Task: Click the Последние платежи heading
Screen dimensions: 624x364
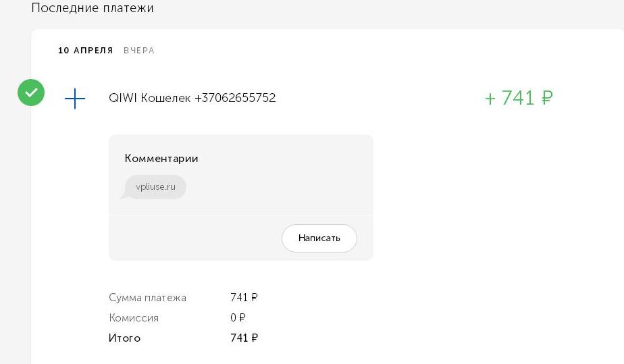Action: (x=93, y=8)
